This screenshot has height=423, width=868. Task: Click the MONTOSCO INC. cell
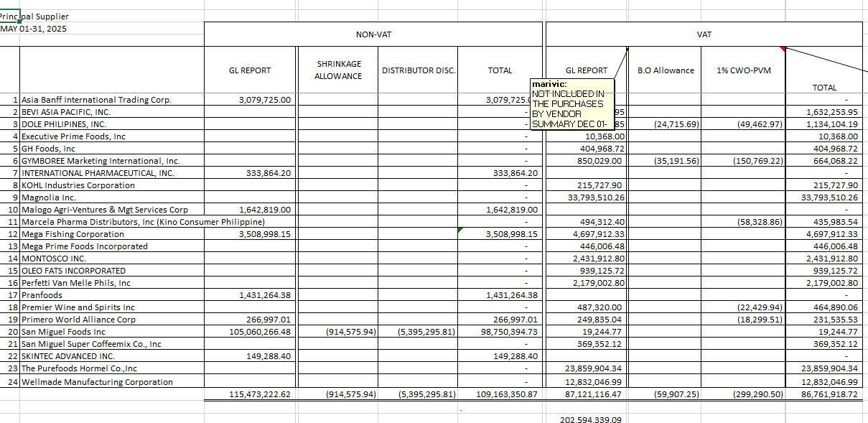[112, 259]
